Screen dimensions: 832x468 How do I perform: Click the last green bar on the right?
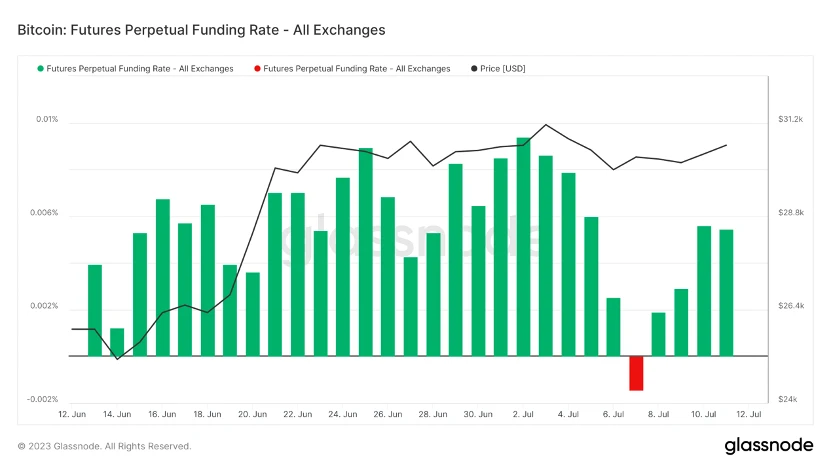pos(726,292)
